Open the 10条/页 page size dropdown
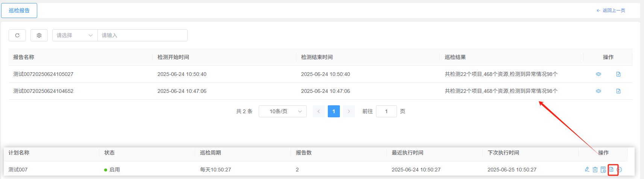This screenshot has width=644, height=179. click(283, 111)
